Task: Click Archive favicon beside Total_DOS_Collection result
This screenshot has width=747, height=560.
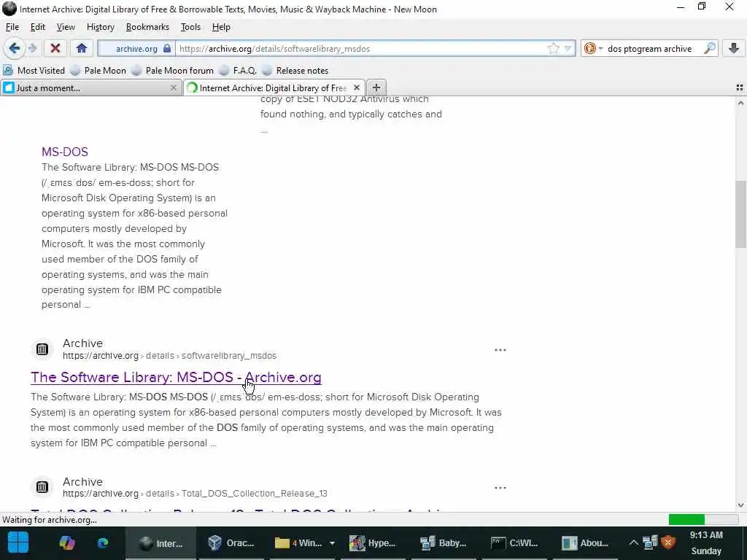Action: coord(42,486)
